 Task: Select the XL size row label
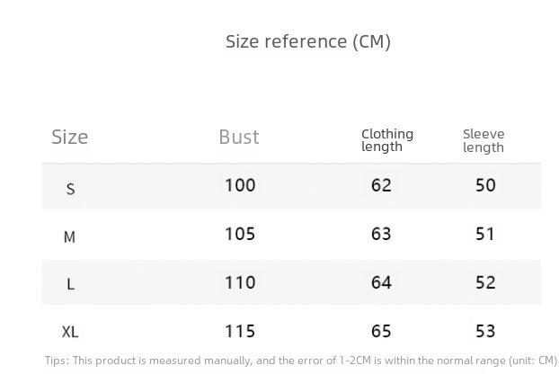click(x=70, y=332)
